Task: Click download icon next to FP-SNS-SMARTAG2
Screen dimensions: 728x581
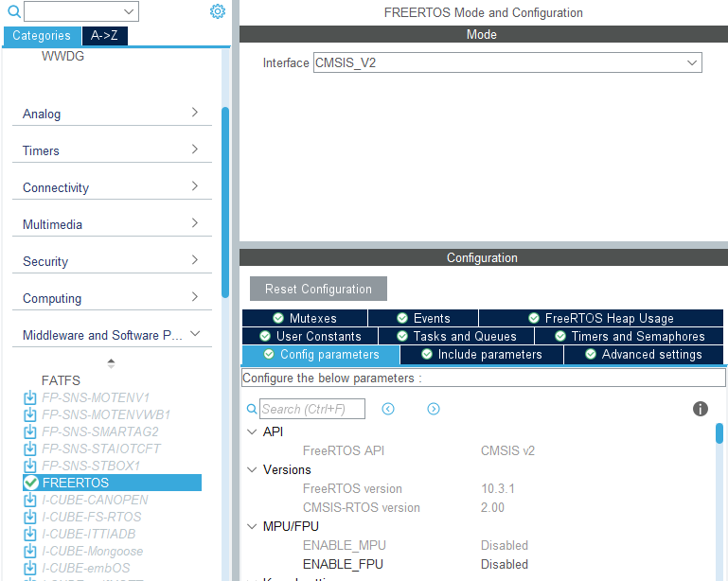Action: [x=29, y=431]
